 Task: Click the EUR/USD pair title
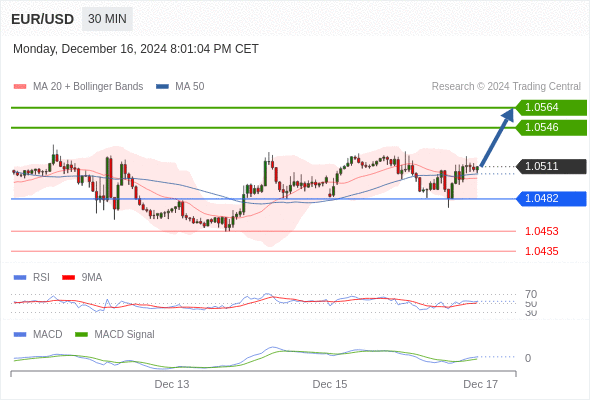(43, 19)
